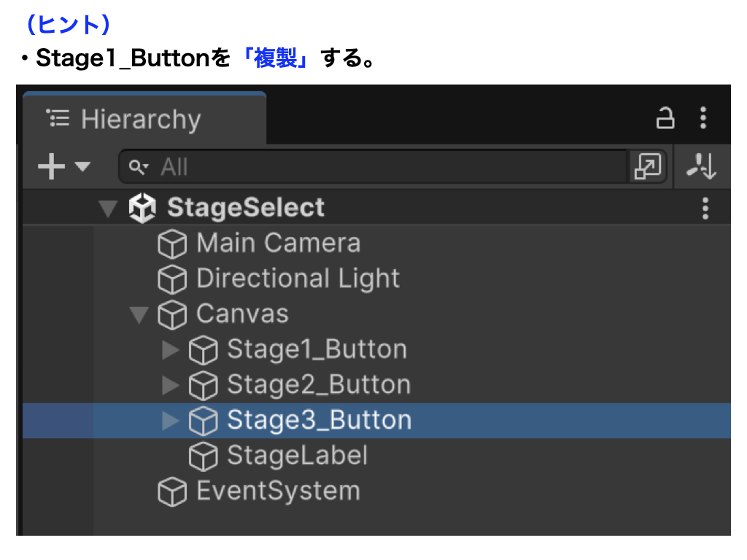Open the Hierarchy panel three-dot menu

pos(703,118)
